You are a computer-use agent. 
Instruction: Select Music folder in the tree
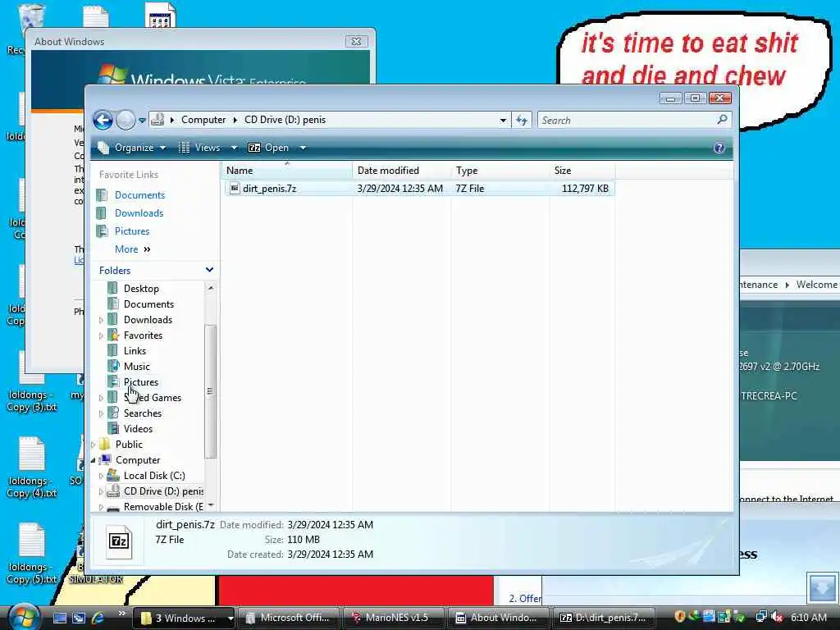(137, 367)
